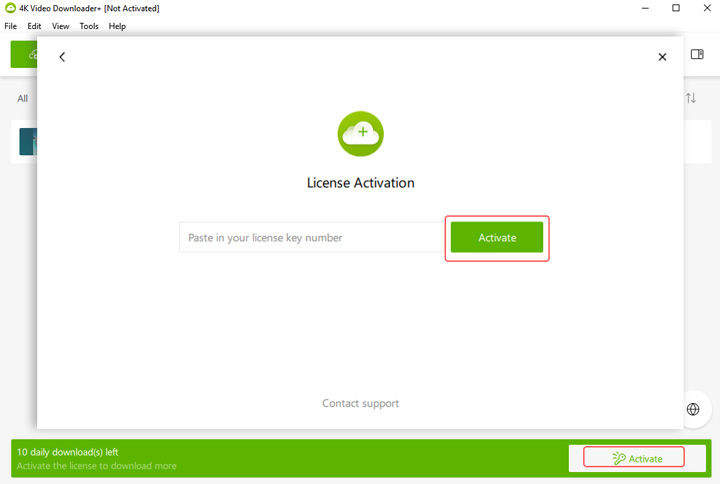Click Activate in the bottom green banner
The image size is (720, 484).
[x=637, y=458]
